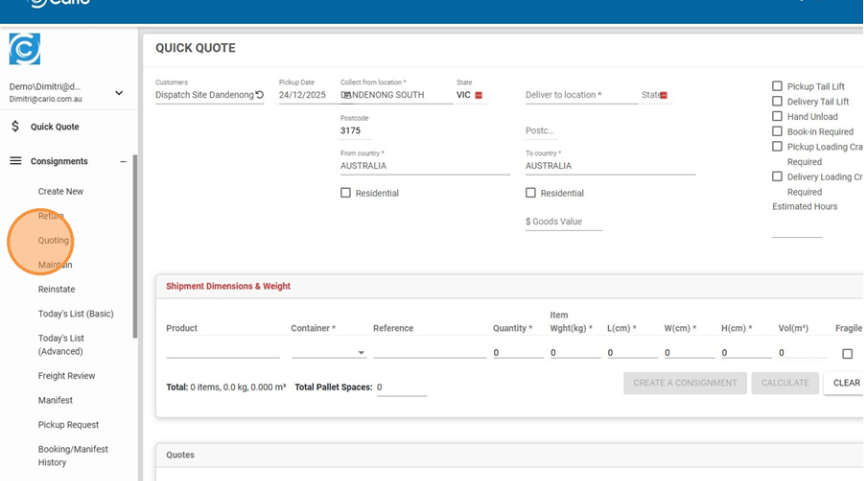The image size is (864, 481).
Task: Click the red icon beside the VIC state
Action: pos(479,96)
